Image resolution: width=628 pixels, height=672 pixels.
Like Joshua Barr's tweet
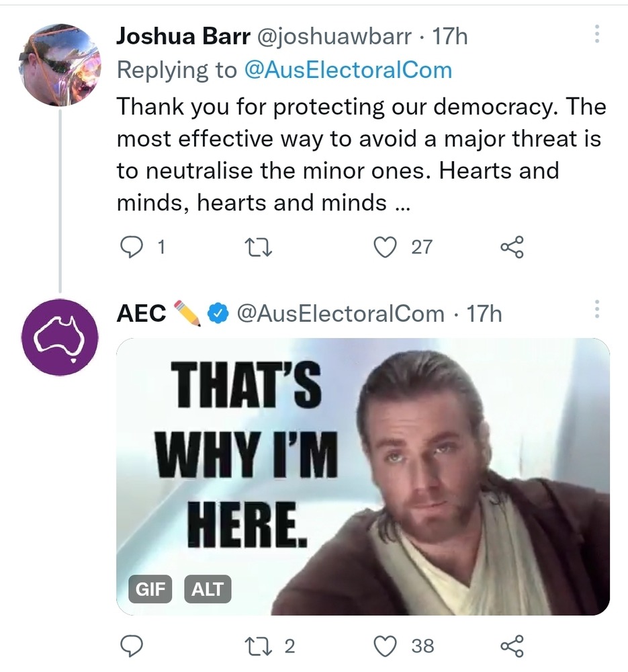click(384, 248)
